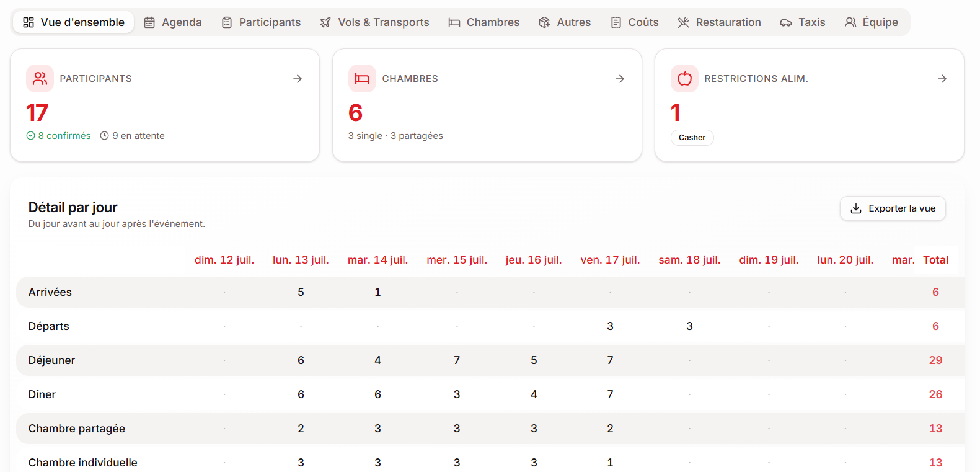
Task: Click the participants count 17
Action: [37, 113]
